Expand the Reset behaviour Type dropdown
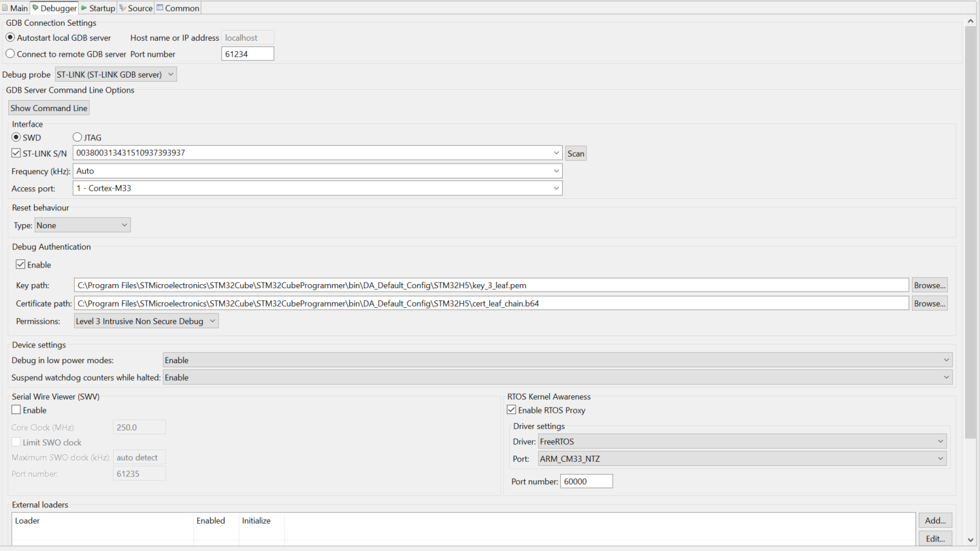This screenshot has width=980, height=551. [x=125, y=225]
